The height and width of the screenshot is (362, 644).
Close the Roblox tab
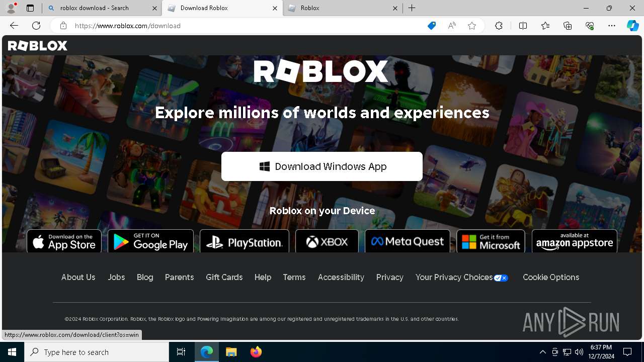click(395, 8)
